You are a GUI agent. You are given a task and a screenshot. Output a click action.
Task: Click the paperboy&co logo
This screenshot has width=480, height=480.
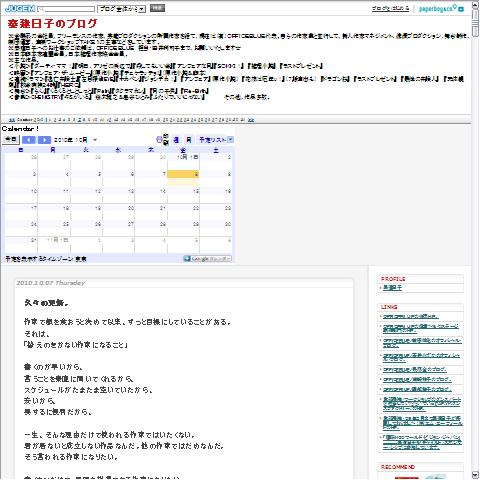441,9
